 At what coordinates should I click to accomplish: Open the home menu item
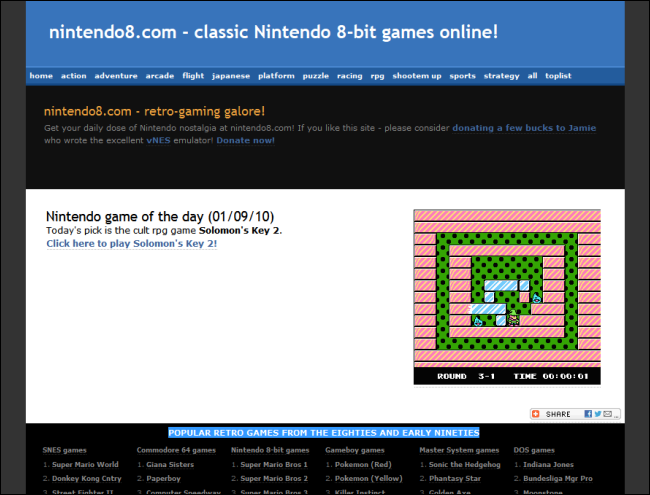click(x=41, y=76)
